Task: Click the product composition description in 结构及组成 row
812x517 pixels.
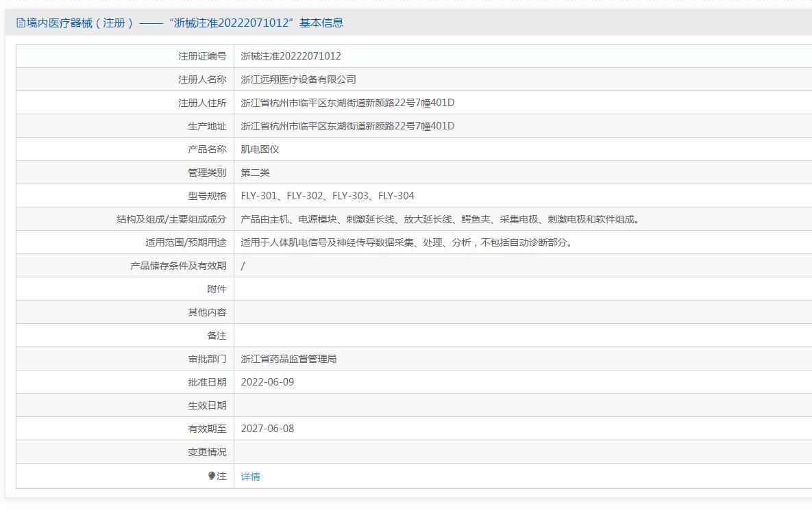Action: (440, 219)
